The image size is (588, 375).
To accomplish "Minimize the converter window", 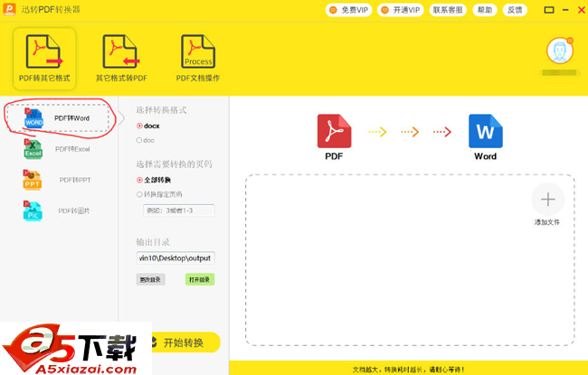I will point(565,10).
